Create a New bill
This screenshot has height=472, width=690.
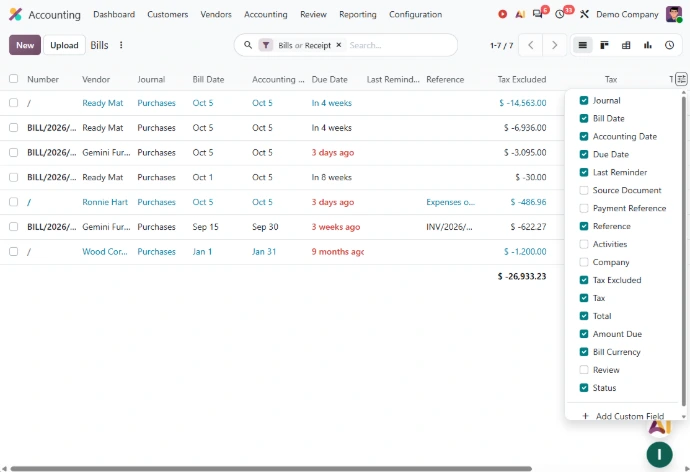pos(25,45)
